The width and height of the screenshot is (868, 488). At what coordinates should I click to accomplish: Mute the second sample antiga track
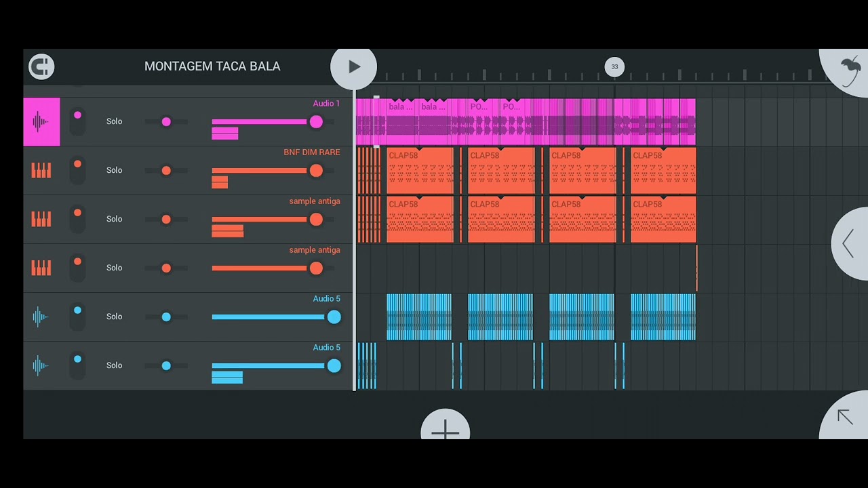coord(77,268)
